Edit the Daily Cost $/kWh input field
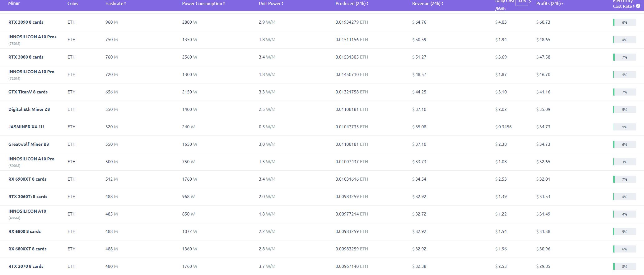This screenshot has height=275, width=644. (522, 2)
